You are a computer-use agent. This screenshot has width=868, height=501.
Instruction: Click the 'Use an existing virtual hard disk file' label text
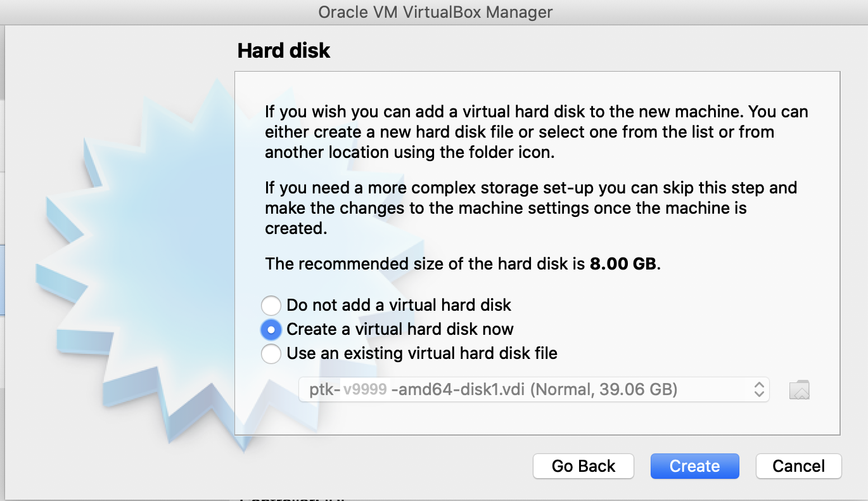(x=422, y=353)
